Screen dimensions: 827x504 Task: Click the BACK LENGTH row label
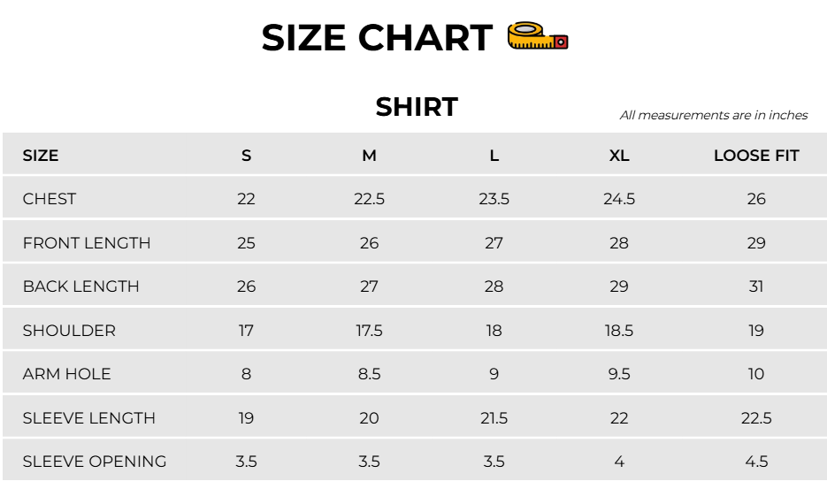(x=81, y=286)
